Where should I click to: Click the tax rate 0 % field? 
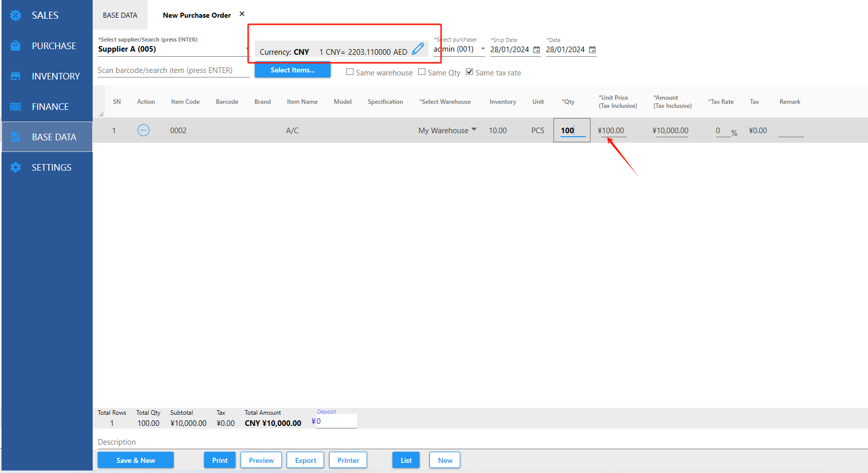[x=723, y=131]
